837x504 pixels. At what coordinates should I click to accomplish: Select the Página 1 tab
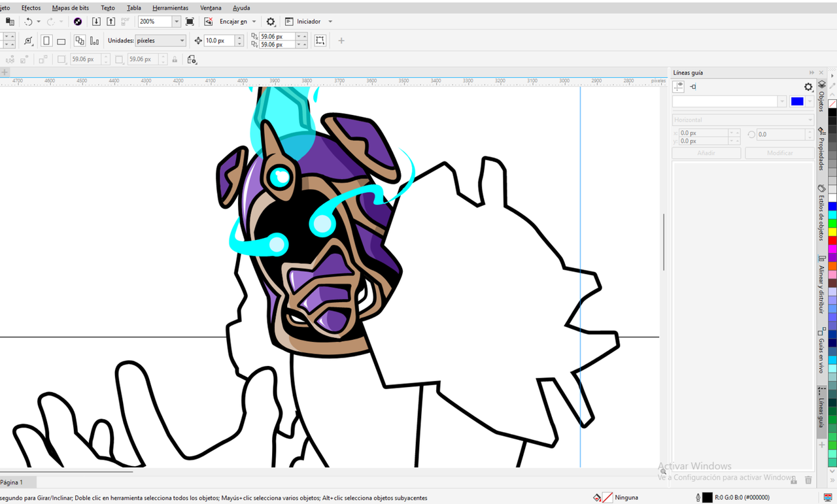(12, 482)
